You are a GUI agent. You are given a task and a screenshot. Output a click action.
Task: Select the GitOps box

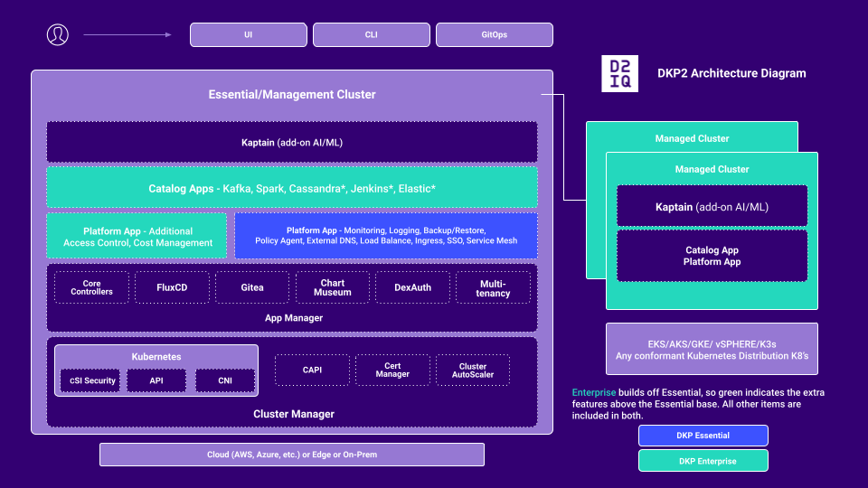pyautogui.click(x=495, y=35)
